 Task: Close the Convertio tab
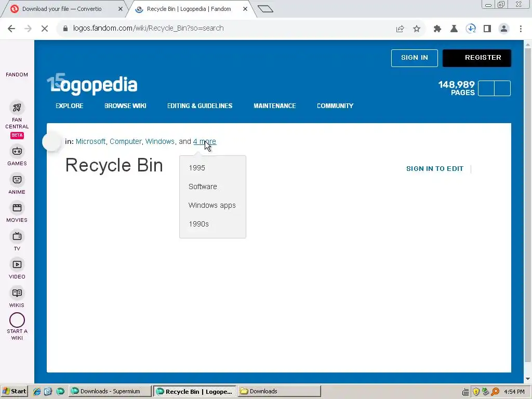pyautogui.click(x=121, y=9)
